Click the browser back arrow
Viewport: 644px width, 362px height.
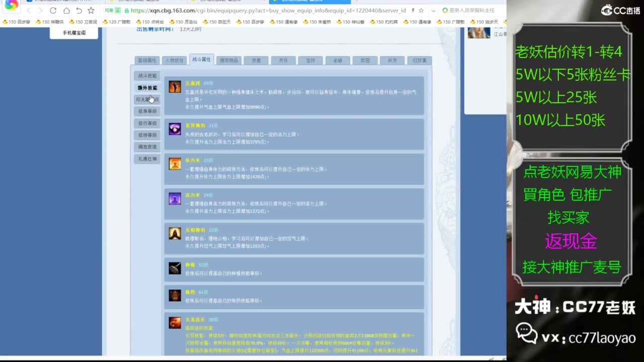pyautogui.click(x=29, y=11)
